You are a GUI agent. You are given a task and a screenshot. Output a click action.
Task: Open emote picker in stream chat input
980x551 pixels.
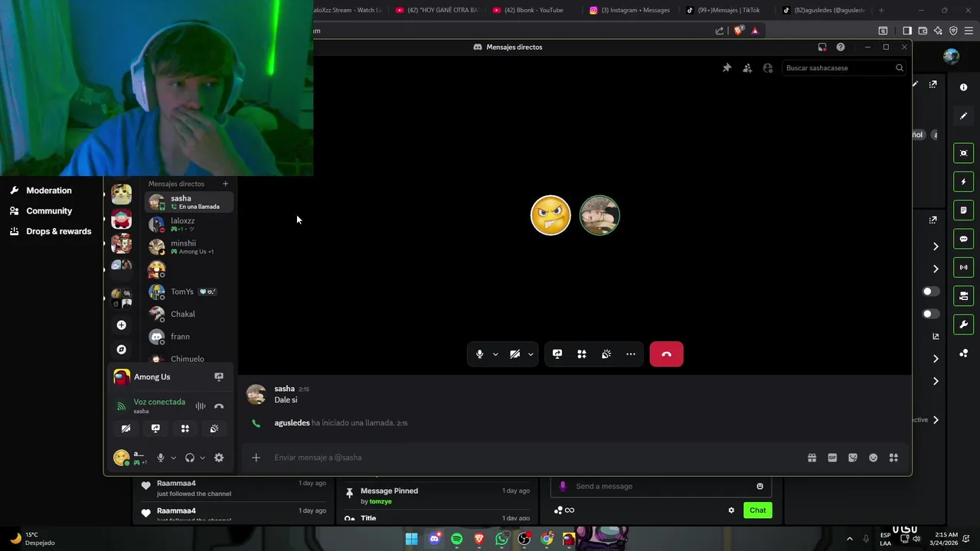(759, 486)
